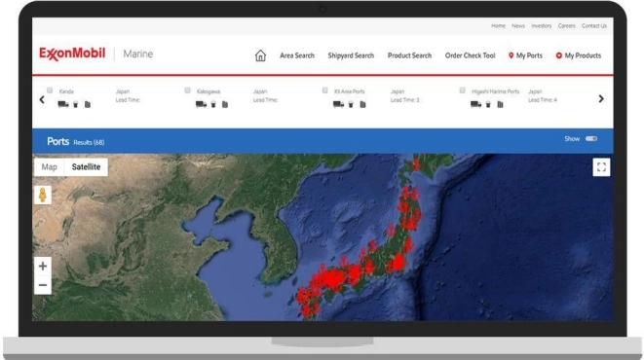644x360 pixels.
Task: Click the My Ports label
Action: (529, 55)
